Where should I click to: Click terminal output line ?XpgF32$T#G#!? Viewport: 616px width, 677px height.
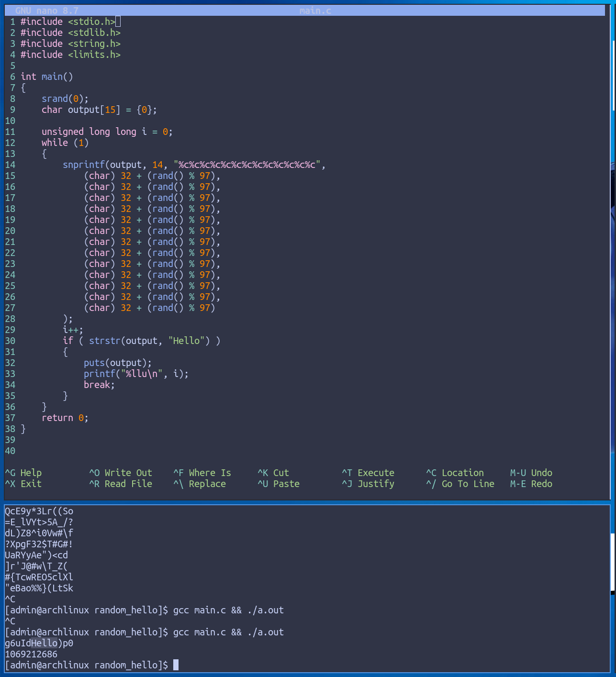point(39,544)
